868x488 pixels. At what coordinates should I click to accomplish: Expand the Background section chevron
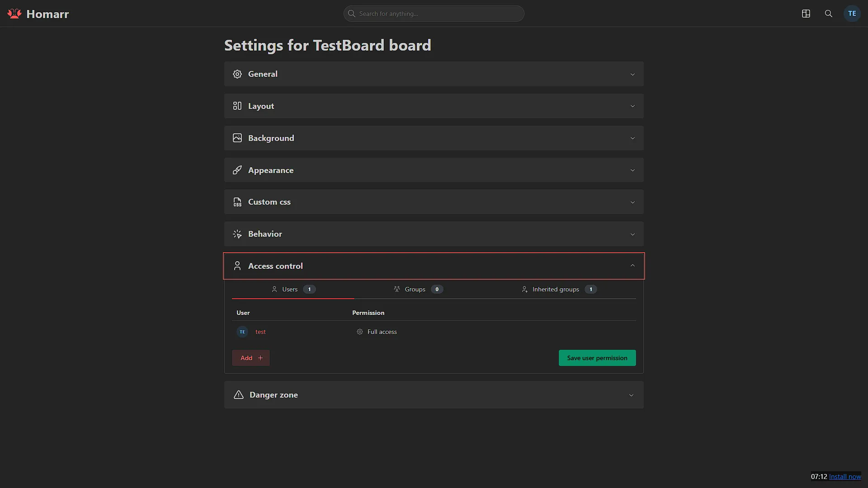tap(632, 138)
